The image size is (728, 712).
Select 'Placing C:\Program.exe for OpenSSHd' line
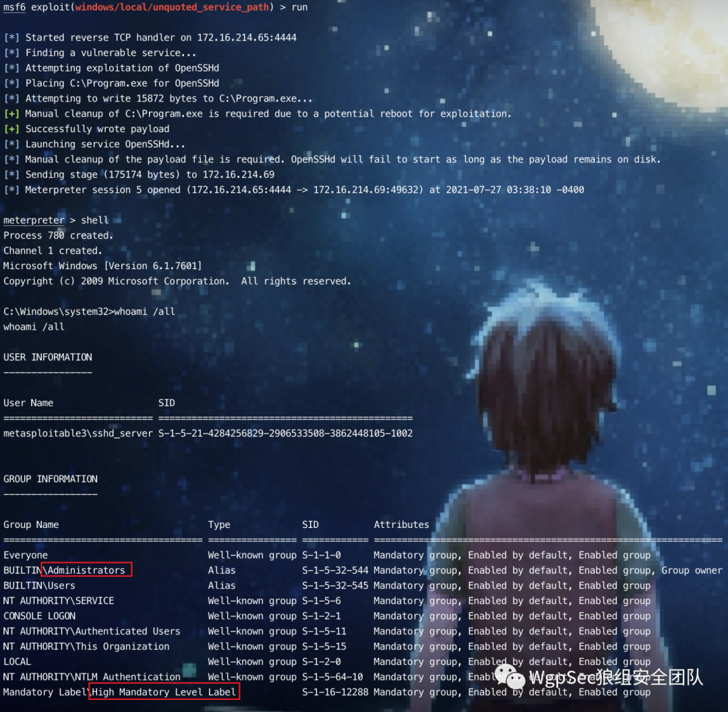coord(111,84)
